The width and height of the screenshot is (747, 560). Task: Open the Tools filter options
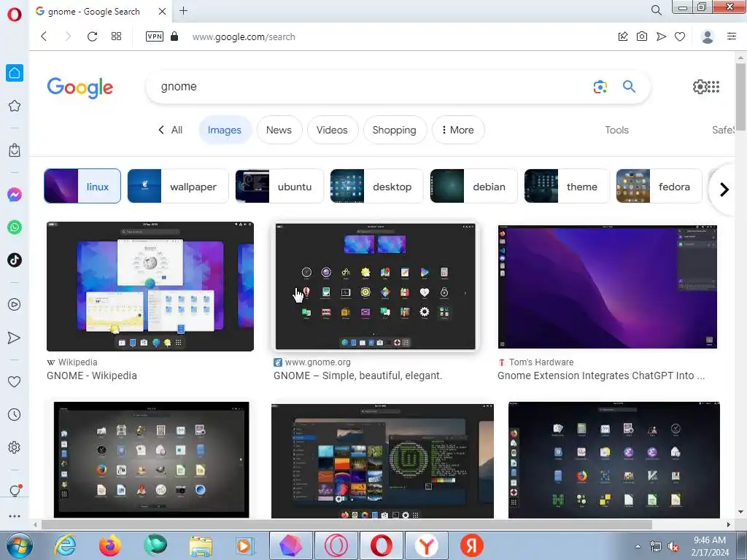pos(616,130)
